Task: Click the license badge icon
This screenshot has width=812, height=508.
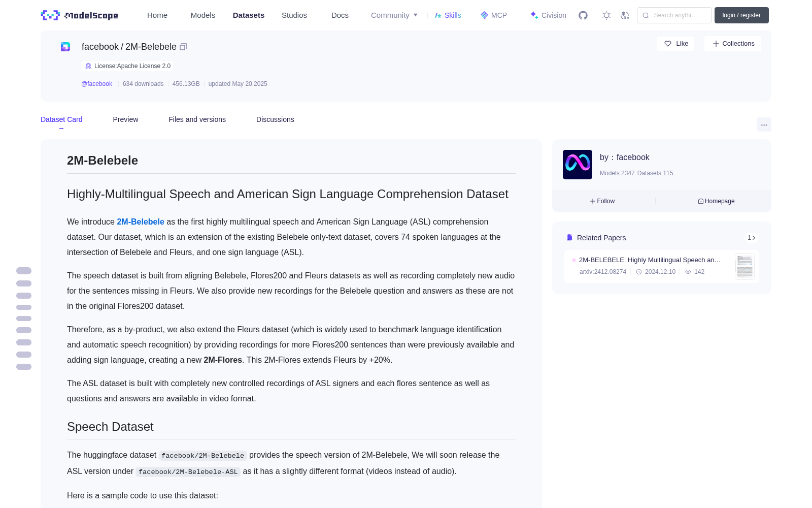Action: pos(88,66)
